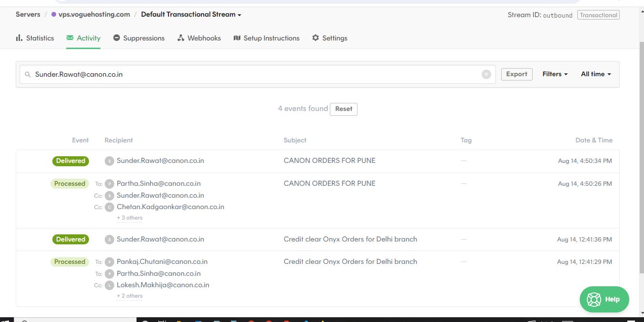
Task: Click Chetan.Kadgaonkar's avatar icon
Action: click(109, 207)
